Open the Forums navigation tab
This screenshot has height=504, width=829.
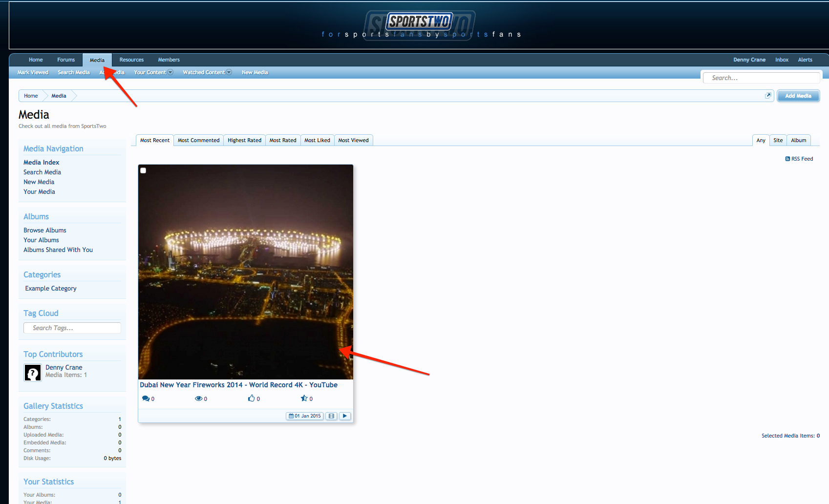(66, 60)
